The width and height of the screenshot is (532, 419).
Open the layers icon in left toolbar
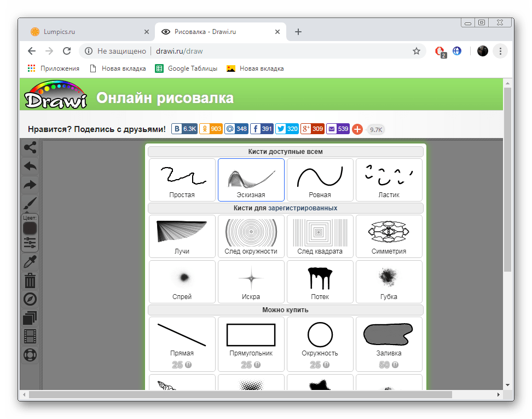click(30, 318)
